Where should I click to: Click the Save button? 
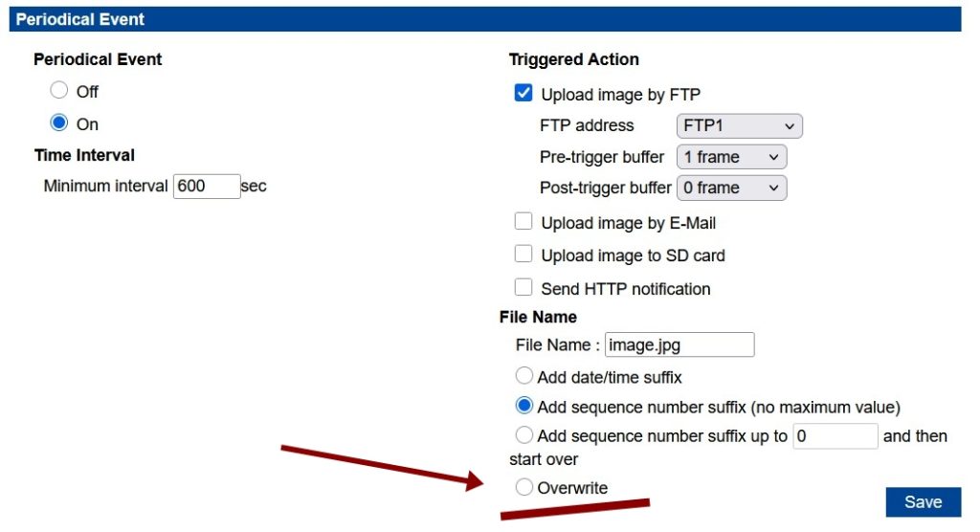click(924, 502)
